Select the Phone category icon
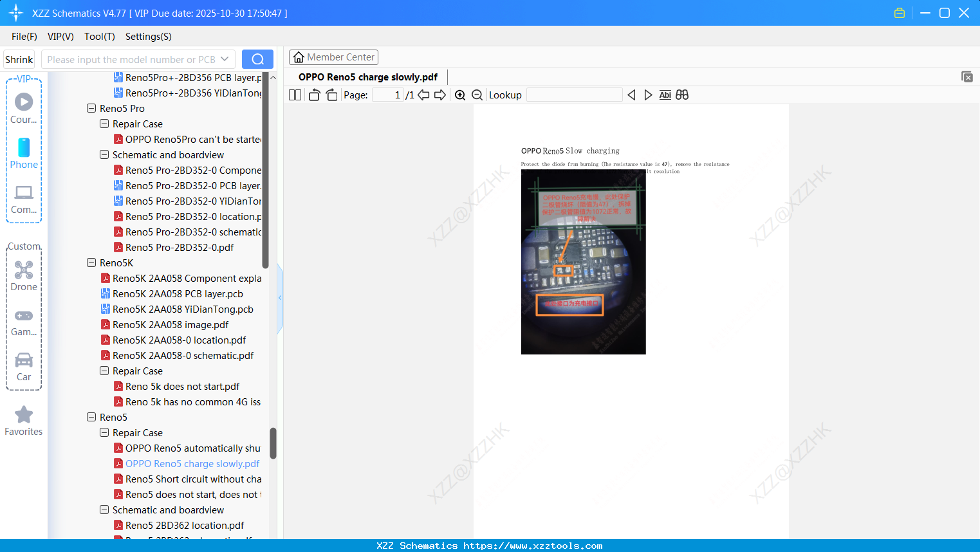This screenshot has height=552, width=980. click(24, 153)
